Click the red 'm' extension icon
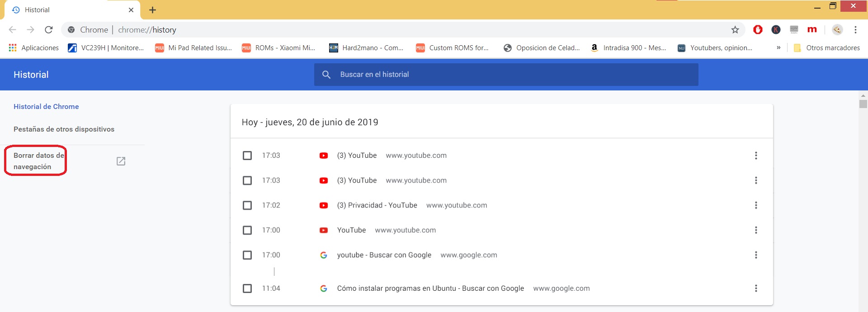This screenshot has height=312, width=868. [812, 30]
